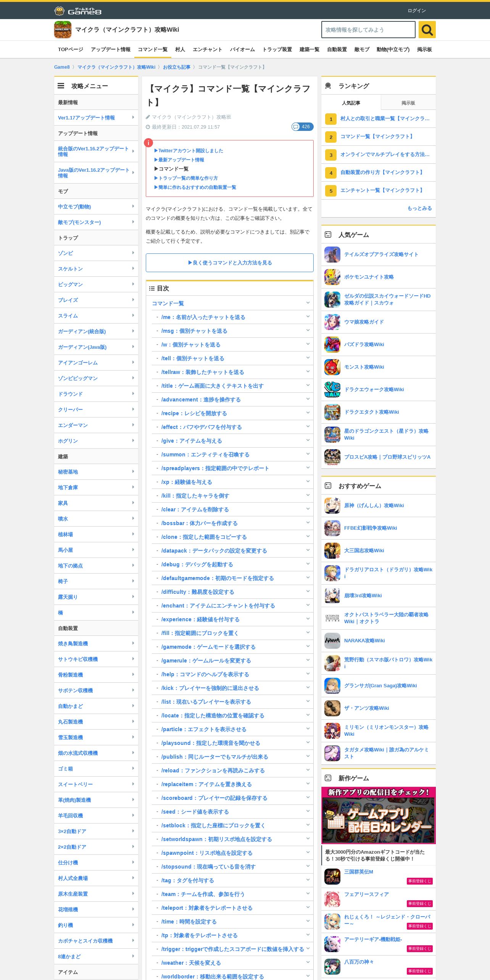Open the Ver1.17アップデート情報 sidebar entry

[x=96, y=118]
